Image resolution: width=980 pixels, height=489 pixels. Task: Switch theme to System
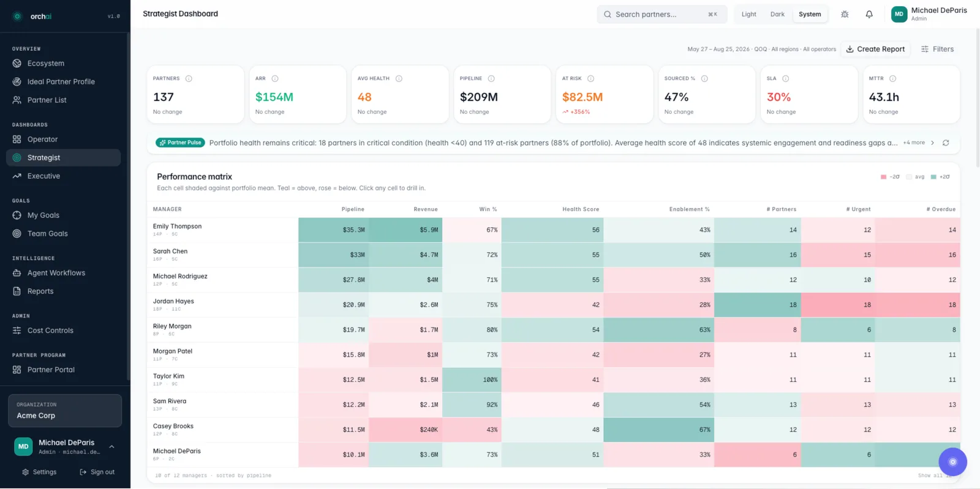pos(810,14)
